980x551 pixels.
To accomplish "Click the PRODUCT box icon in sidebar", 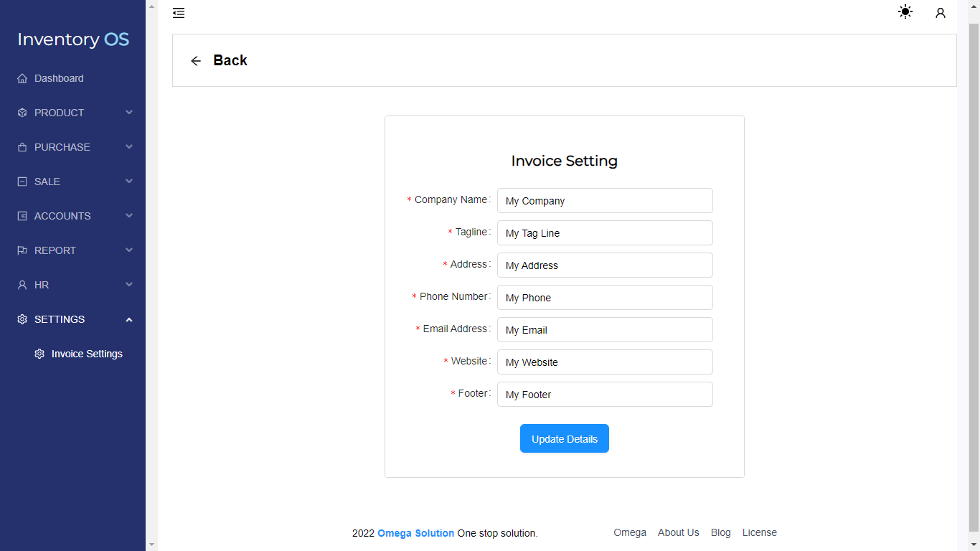I will tap(22, 113).
